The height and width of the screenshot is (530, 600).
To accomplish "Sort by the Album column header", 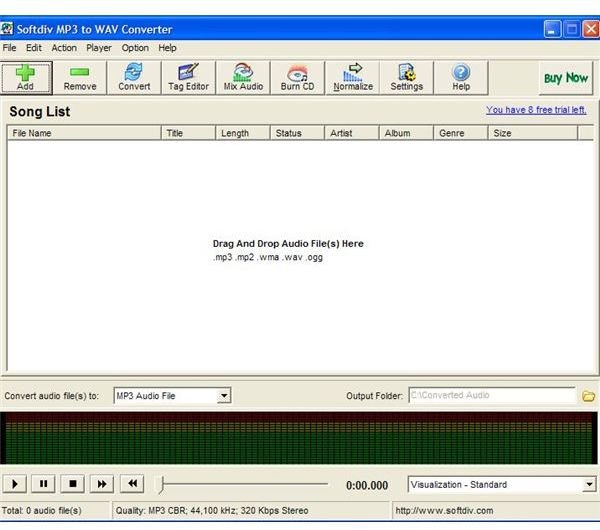I will pyautogui.click(x=406, y=133).
